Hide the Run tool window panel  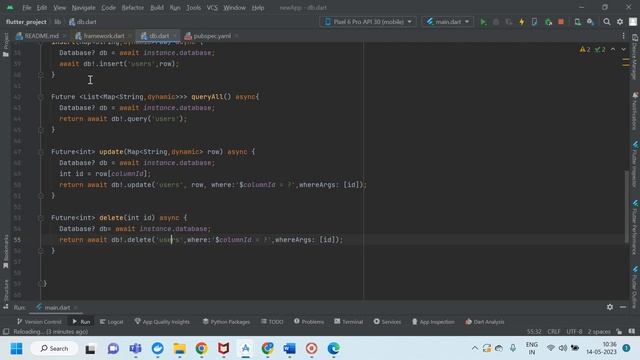click(x=623, y=307)
